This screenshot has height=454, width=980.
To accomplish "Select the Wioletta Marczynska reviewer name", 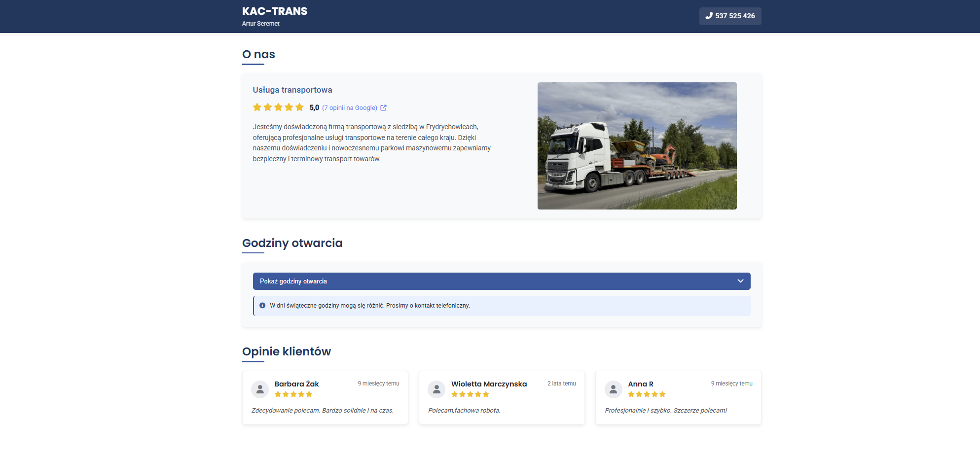I will (489, 384).
